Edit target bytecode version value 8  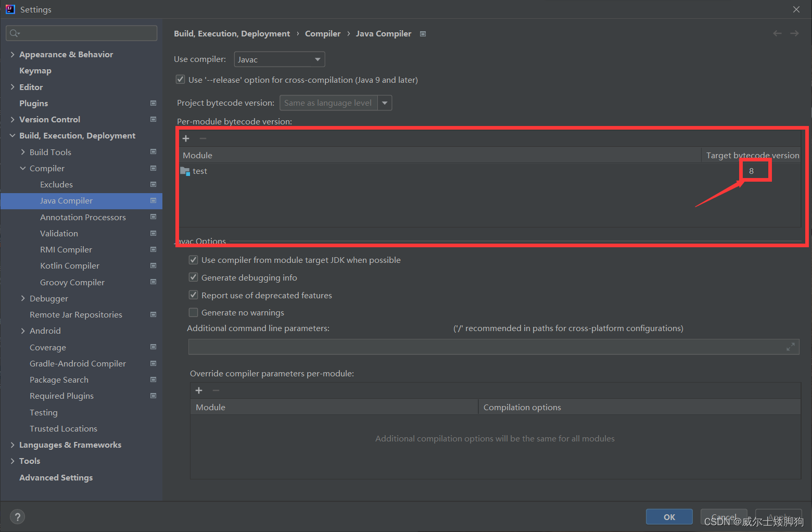pyautogui.click(x=751, y=171)
